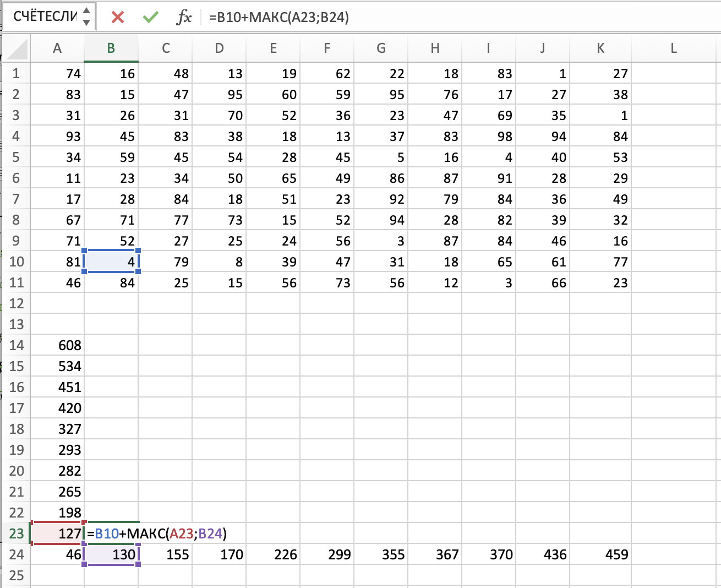
Task: Click cell B10 containing value 4
Action: point(111,262)
